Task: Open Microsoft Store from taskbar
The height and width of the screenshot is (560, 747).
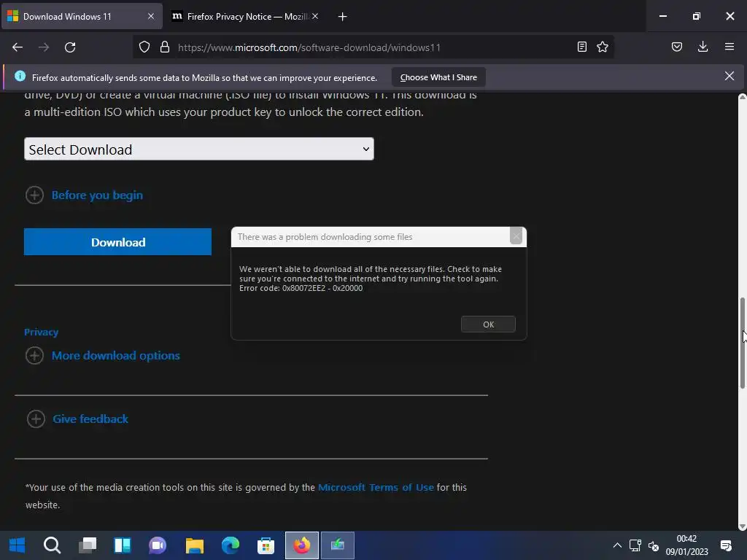Action: point(266,545)
